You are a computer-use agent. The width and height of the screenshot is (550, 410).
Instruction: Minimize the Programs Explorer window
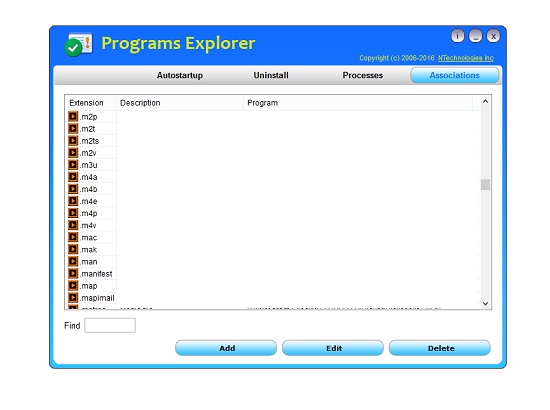475,36
